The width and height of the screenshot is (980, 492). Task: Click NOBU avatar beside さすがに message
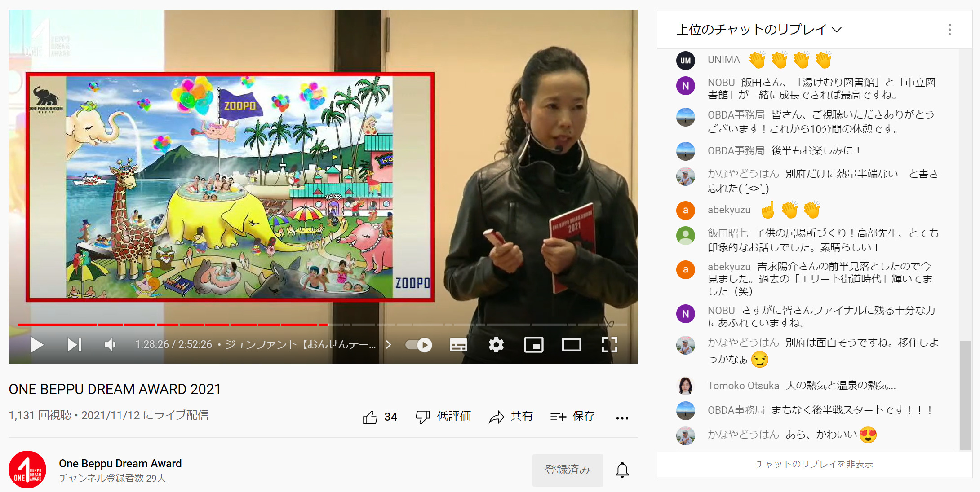(x=686, y=314)
